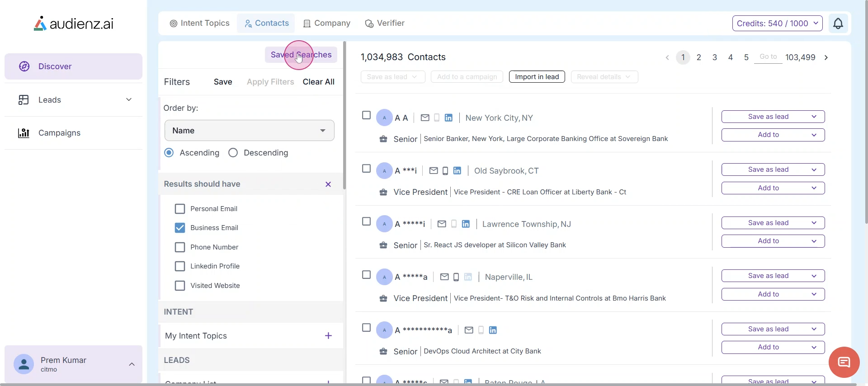This screenshot has width=868, height=386.
Task: Go to the previous results page arrow
Action: click(667, 57)
